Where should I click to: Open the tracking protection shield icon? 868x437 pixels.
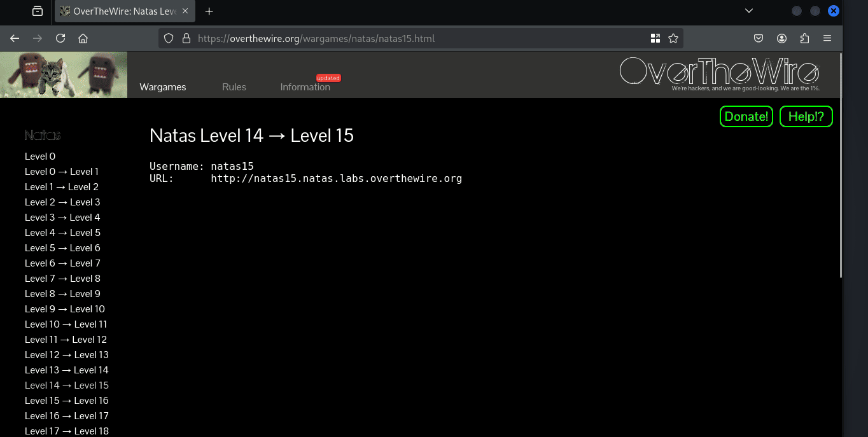(169, 38)
